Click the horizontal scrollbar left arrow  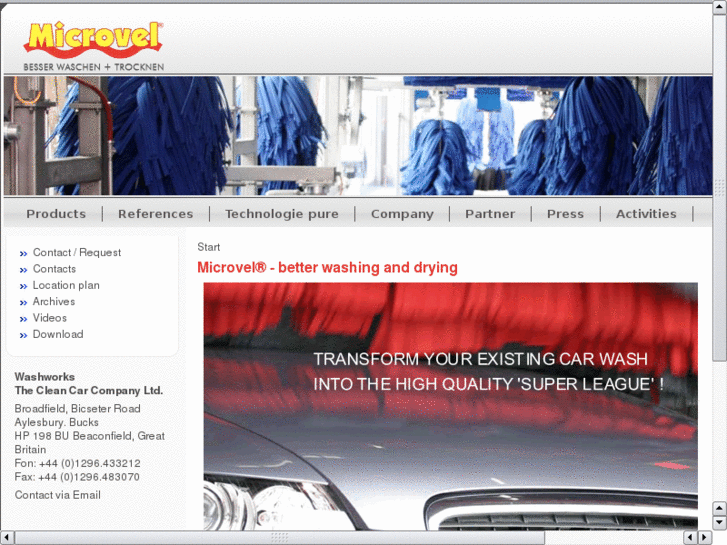coord(7,537)
